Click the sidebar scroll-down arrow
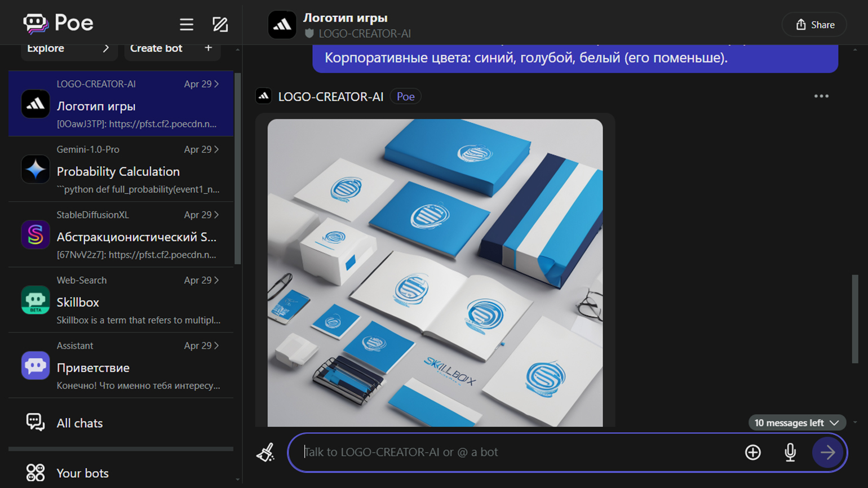The image size is (868, 488). tap(237, 480)
